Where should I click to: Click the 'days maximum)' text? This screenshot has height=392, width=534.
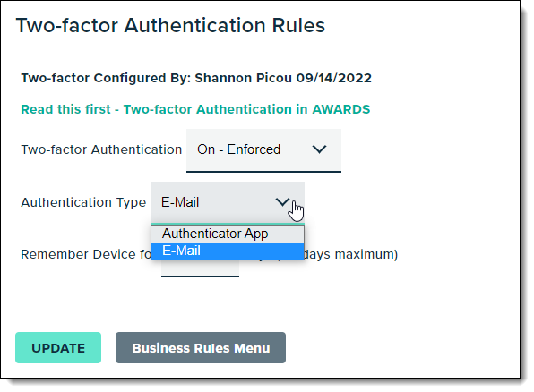tap(350, 254)
